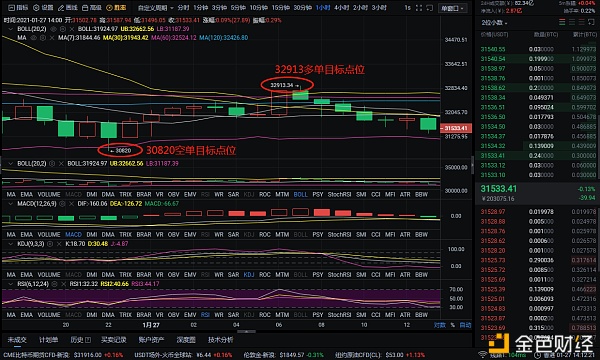Enable 自动 auto price scale
Image resolution: width=600 pixels, height=360 pixels.
pos(465,325)
